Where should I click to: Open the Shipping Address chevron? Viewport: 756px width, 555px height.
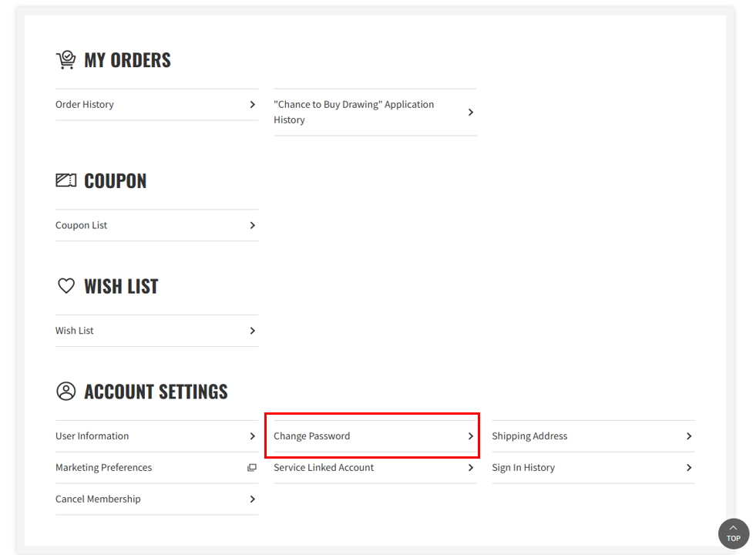pos(688,436)
